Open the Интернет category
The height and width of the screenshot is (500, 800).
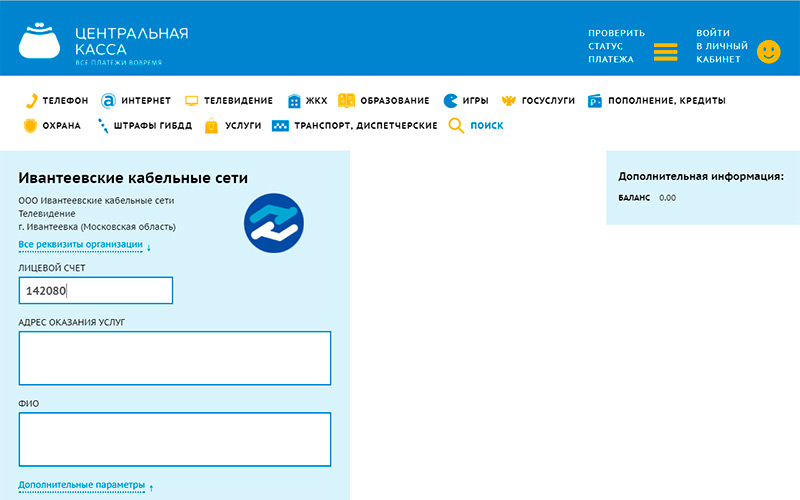click(146, 101)
